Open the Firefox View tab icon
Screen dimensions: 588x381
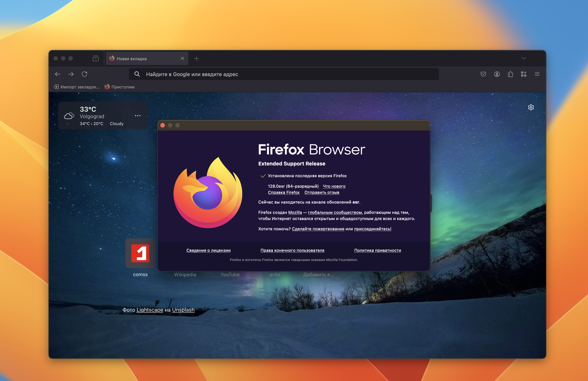tap(96, 58)
